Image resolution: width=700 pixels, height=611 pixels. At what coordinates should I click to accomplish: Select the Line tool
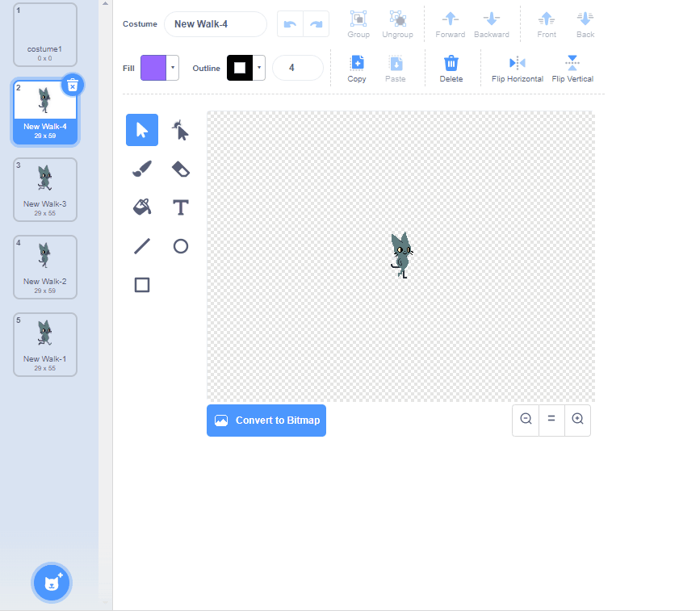click(142, 246)
